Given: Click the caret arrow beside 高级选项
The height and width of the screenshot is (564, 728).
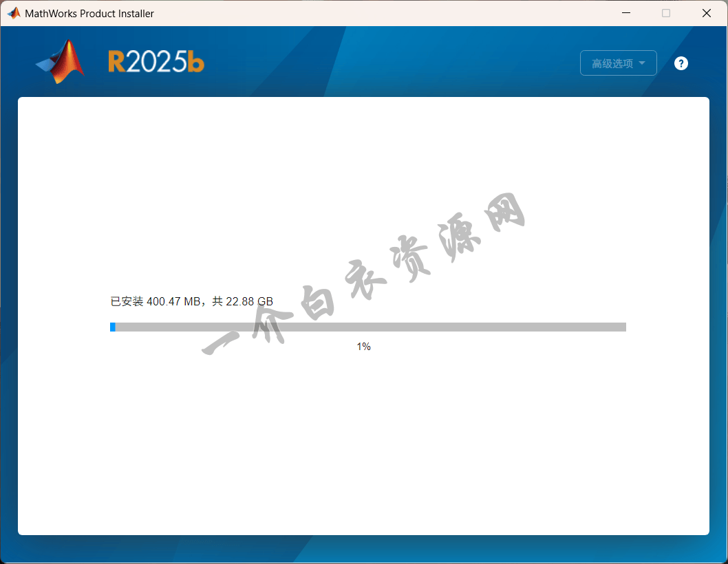Looking at the screenshot, I should tap(642, 63).
